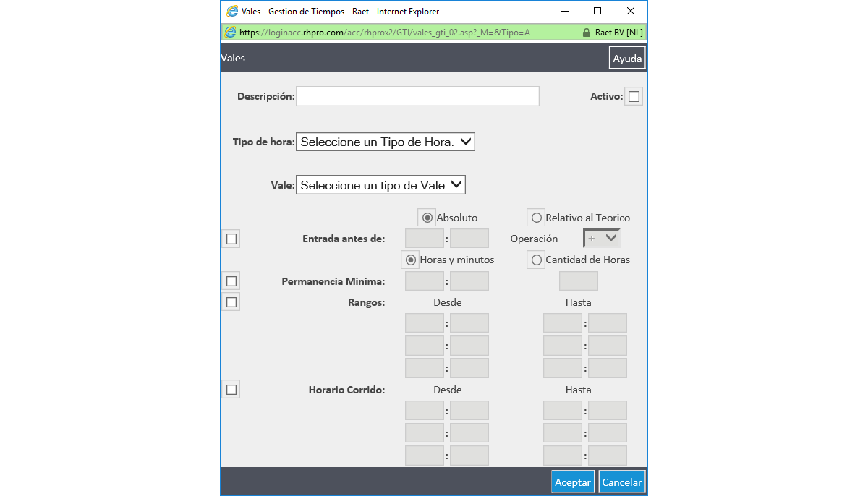Open the Ayuda help button
Screen dimensions: 868x496
pos(627,59)
